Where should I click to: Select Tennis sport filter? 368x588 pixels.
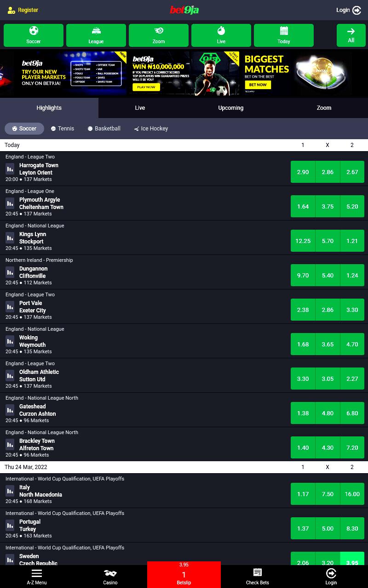[x=63, y=129]
